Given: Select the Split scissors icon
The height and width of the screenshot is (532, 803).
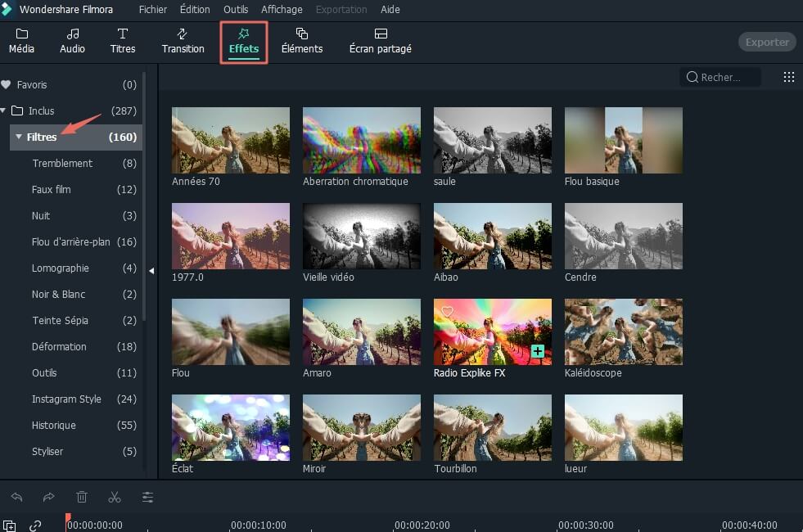Looking at the screenshot, I should [114, 496].
